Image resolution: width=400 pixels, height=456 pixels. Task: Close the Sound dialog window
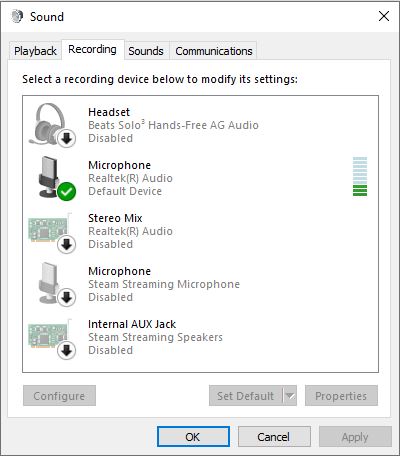tap(384, 16)
